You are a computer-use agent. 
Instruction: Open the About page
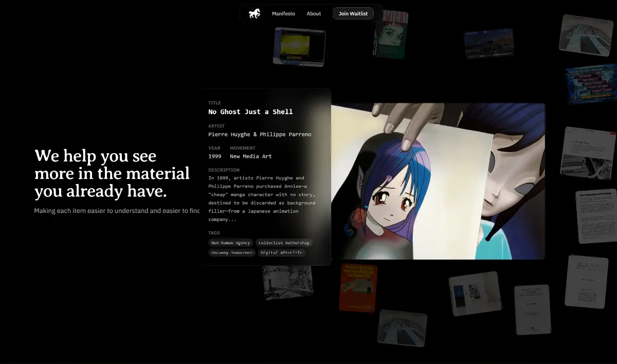pos(313,13)
